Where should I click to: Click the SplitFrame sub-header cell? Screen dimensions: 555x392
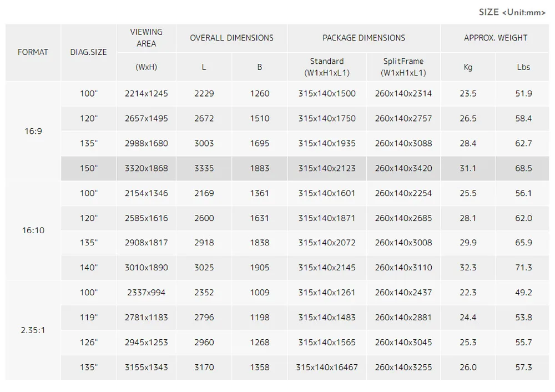tap(403, 67)
